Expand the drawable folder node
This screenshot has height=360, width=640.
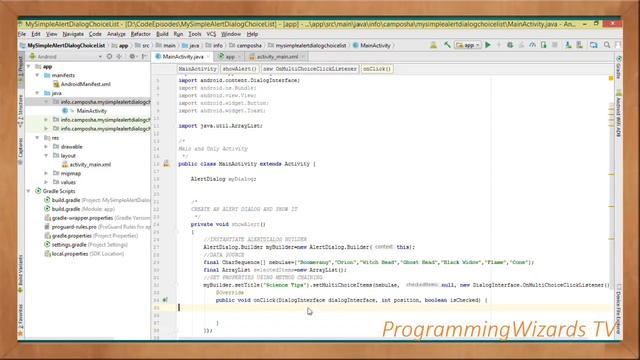[x=46, y=147]
